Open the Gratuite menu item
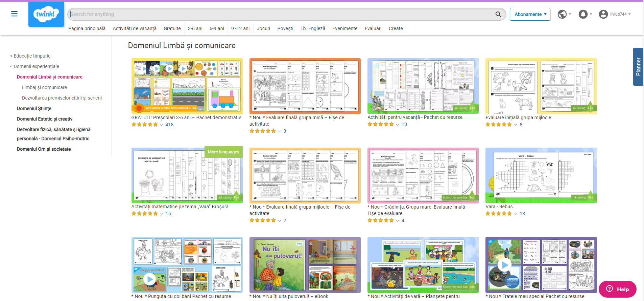 coord(172,28)
